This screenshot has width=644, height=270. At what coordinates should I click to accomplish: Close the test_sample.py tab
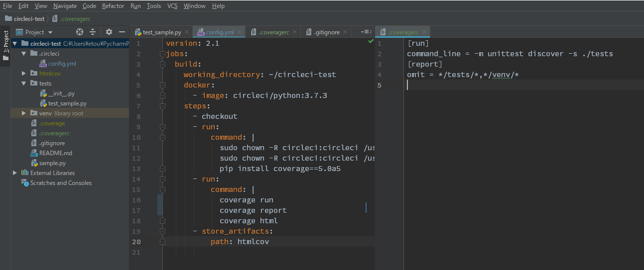click(x=187, y=32)
